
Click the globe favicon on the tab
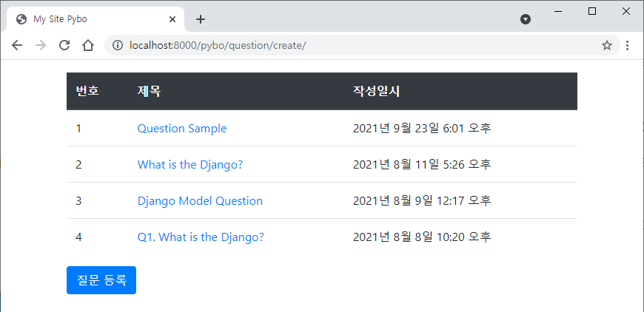coord(21,19)
